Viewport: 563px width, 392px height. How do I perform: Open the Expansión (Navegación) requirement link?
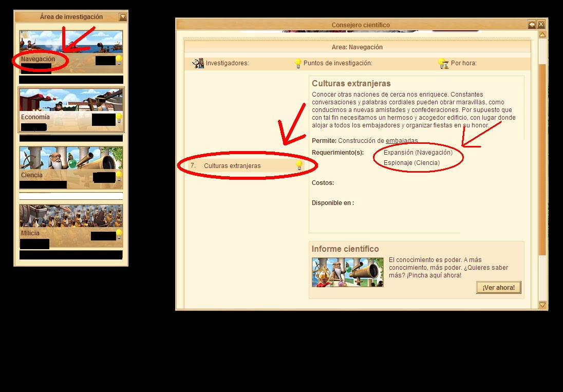click(418, 153)
